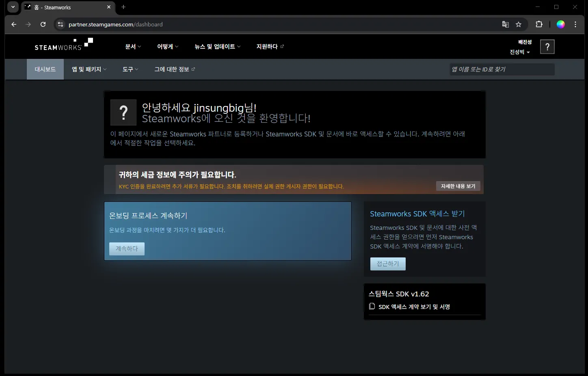Viewport: 588px width, 376px height.
Task: Open the Chrome three-dot menu
Action: [x=575, y=24]
